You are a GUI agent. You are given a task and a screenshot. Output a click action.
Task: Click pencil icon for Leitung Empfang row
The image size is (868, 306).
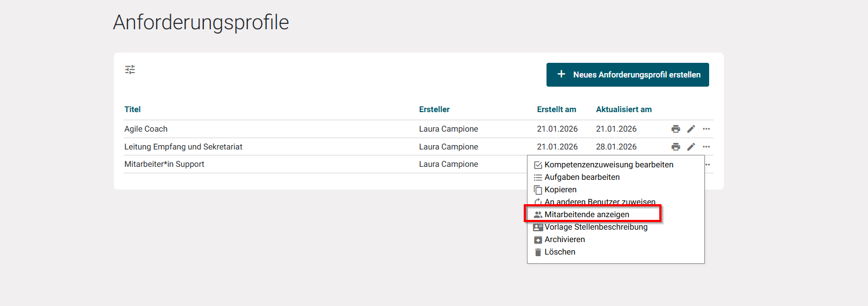point(691,147)
